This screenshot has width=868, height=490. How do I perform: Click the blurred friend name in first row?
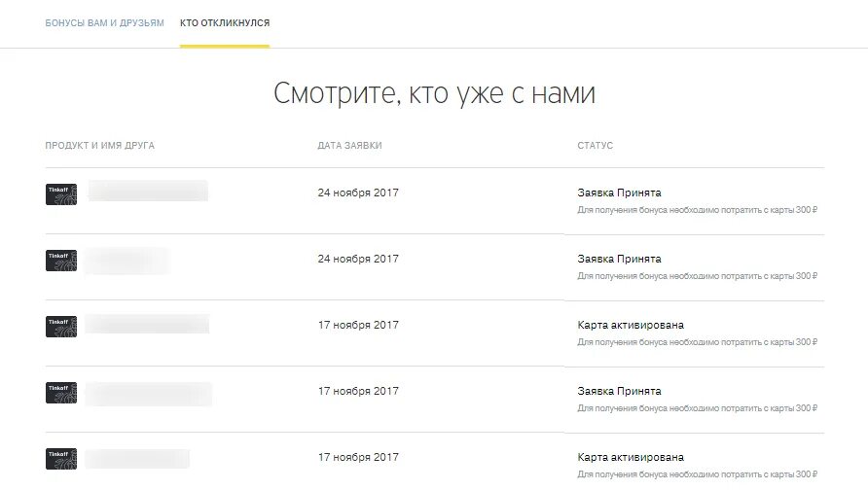148,191
